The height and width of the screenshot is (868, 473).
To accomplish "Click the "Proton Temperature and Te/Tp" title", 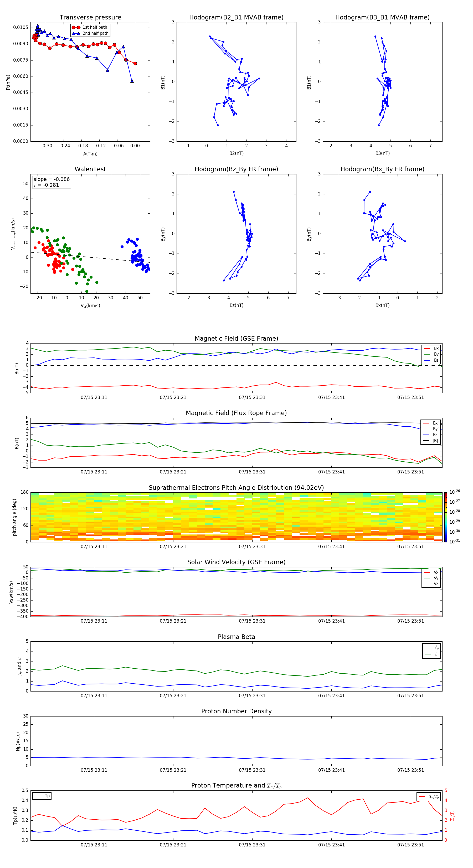I will click(236, 785).
